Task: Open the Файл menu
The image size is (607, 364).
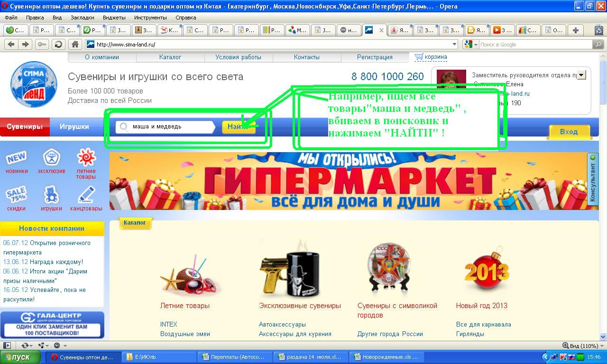Action: click(11, 18)
